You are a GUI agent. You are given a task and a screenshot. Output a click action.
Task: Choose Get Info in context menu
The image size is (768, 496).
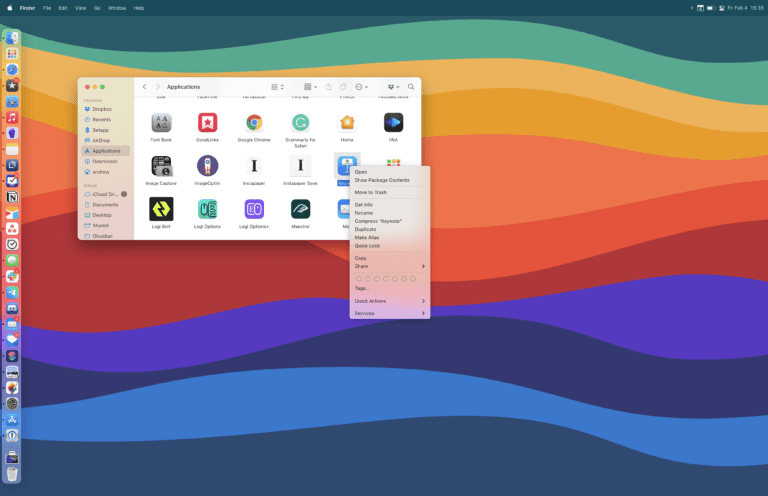point(389,205)
